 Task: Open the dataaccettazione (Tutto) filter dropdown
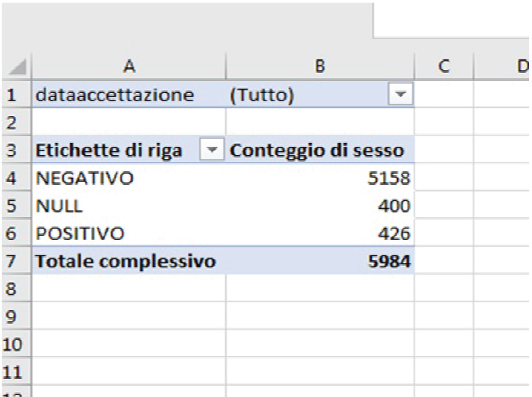400,95
